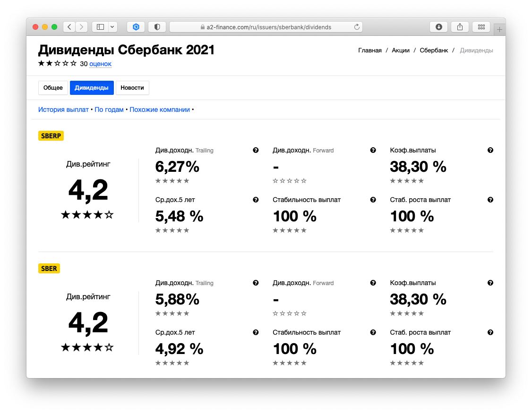This screenshot has width=532, height=413.
Task: Switch to the 'Новости' tab
Action: pos(132,87)
